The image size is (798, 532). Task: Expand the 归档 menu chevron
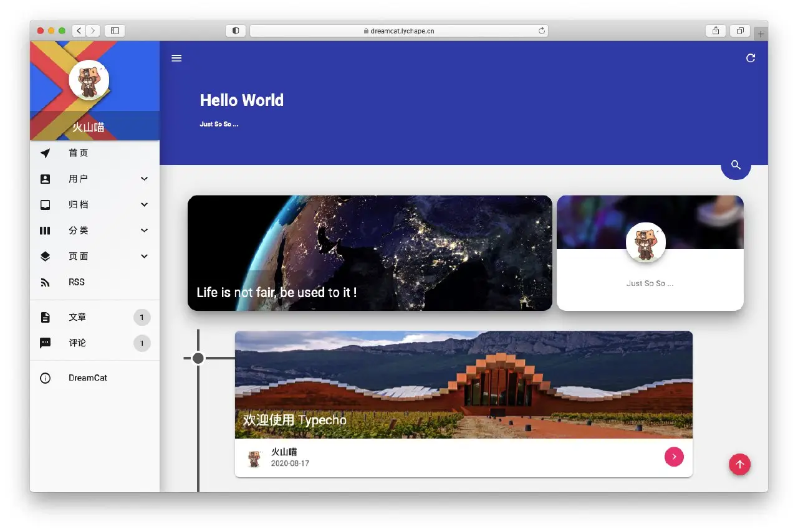click(x=144, y=204)
